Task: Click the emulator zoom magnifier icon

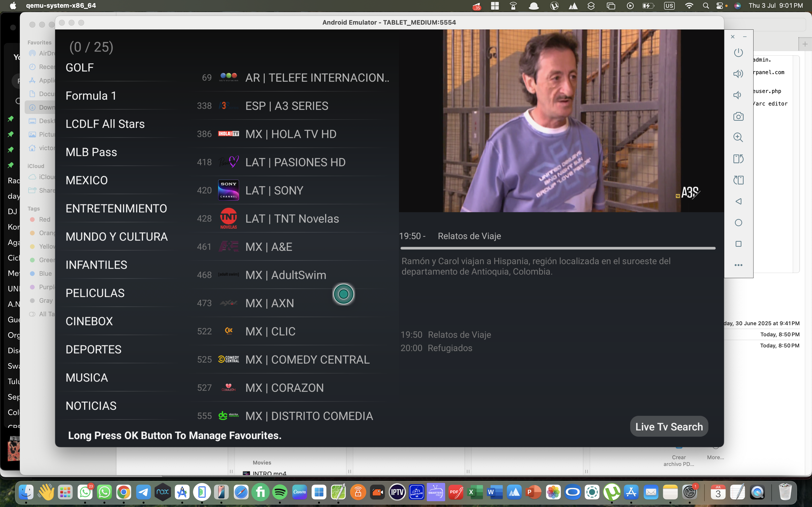Action: 738,137
